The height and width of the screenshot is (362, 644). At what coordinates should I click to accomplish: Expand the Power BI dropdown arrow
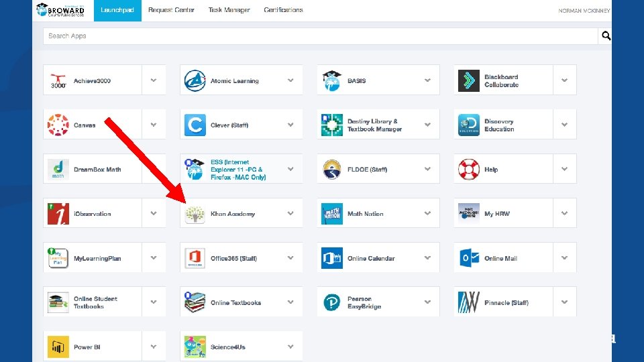click(154, 347)
